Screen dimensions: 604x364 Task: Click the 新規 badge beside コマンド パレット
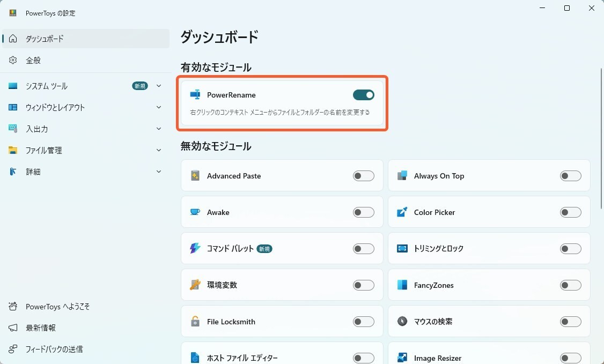pyautogui.click(x=264, y=249)
